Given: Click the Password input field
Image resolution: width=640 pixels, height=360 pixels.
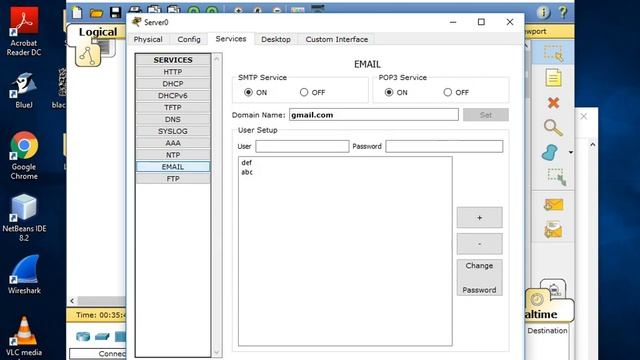Looking at the screenshot, I should 444,146.
